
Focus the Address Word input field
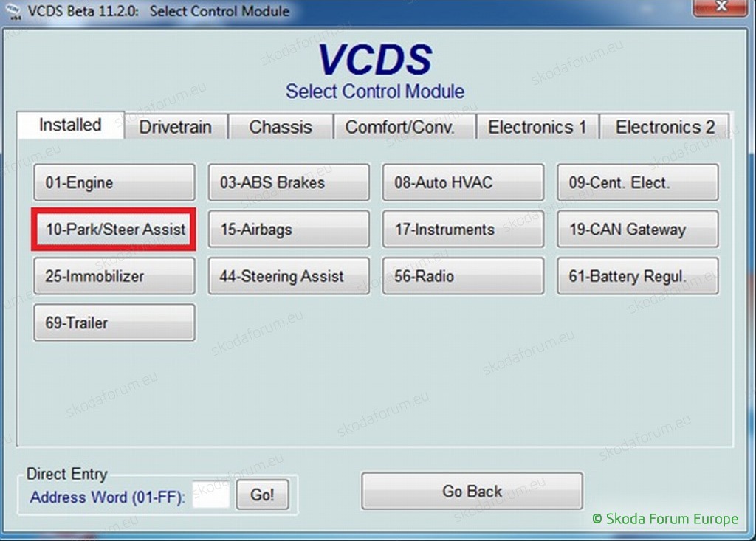click(x=210, y=495)
